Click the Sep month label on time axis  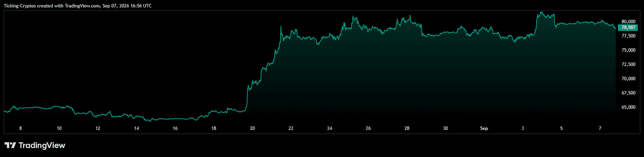[484, 128]
